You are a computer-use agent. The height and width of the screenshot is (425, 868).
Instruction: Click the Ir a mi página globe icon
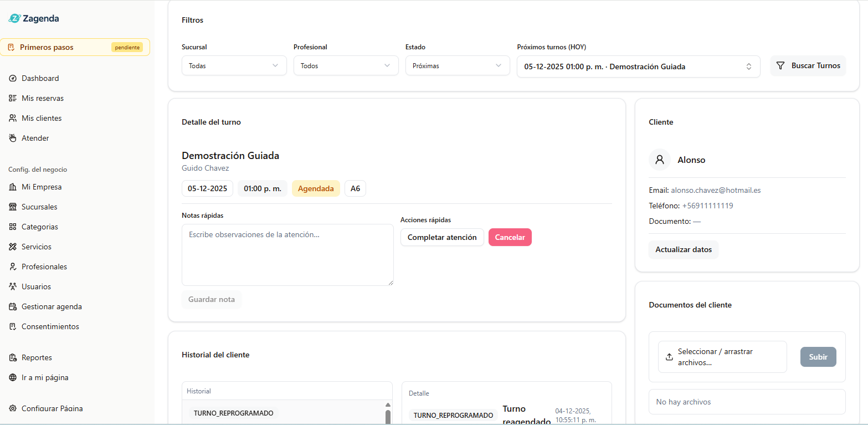(x=13, y=378)
